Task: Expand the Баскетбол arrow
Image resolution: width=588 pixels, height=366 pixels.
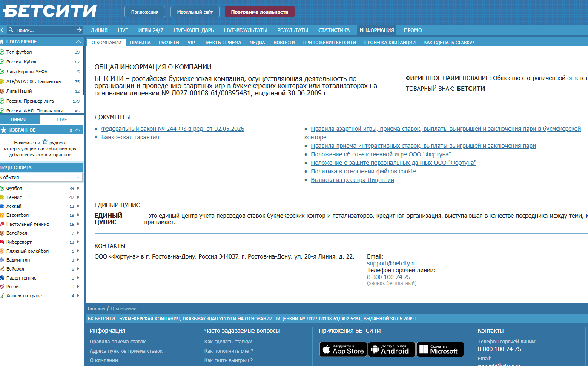Action: coord(78,215)
